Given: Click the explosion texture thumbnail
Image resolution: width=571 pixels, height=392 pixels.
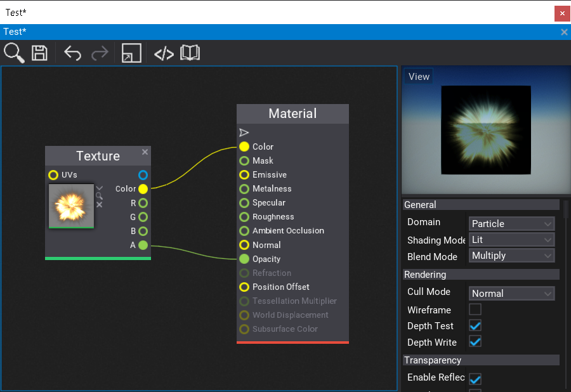Looking at the screenshot, I should point(70,206).
